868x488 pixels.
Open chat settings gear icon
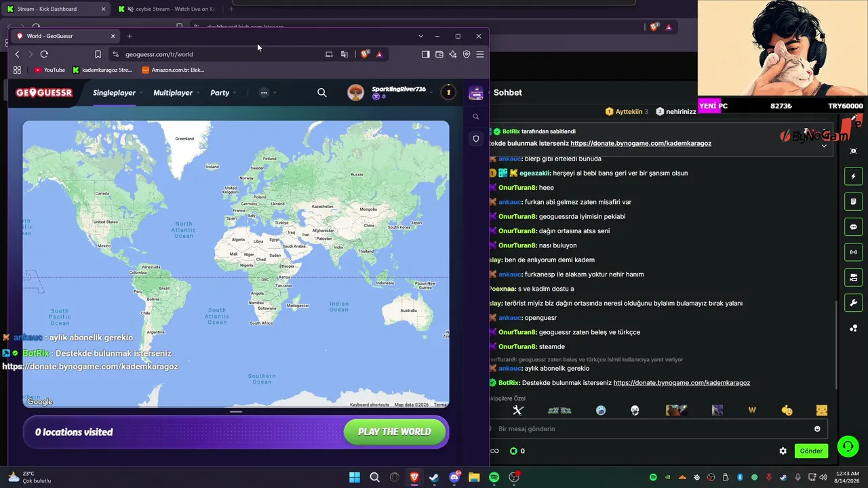click(783, 451)
